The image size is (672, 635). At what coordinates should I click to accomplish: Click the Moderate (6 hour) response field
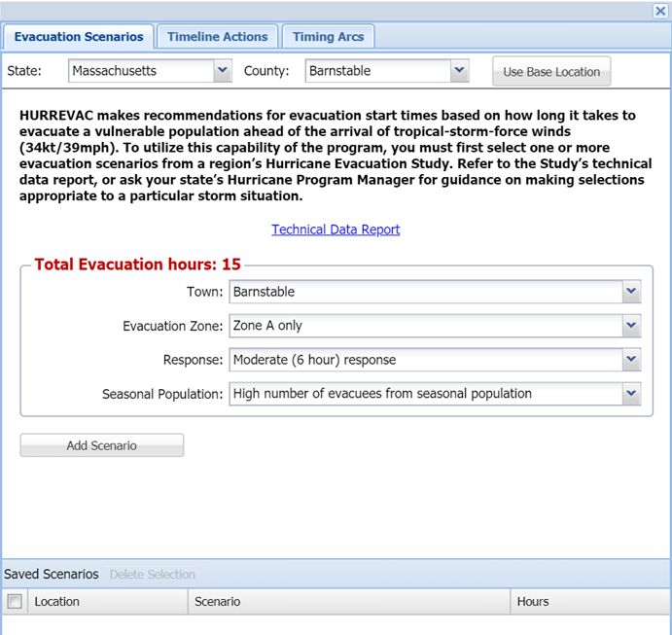[x=426, y=360]
